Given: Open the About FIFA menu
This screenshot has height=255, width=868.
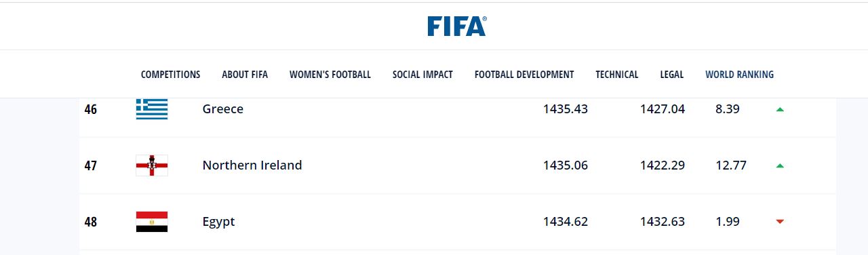Looking at the screenshot, I should pos(245,75).
